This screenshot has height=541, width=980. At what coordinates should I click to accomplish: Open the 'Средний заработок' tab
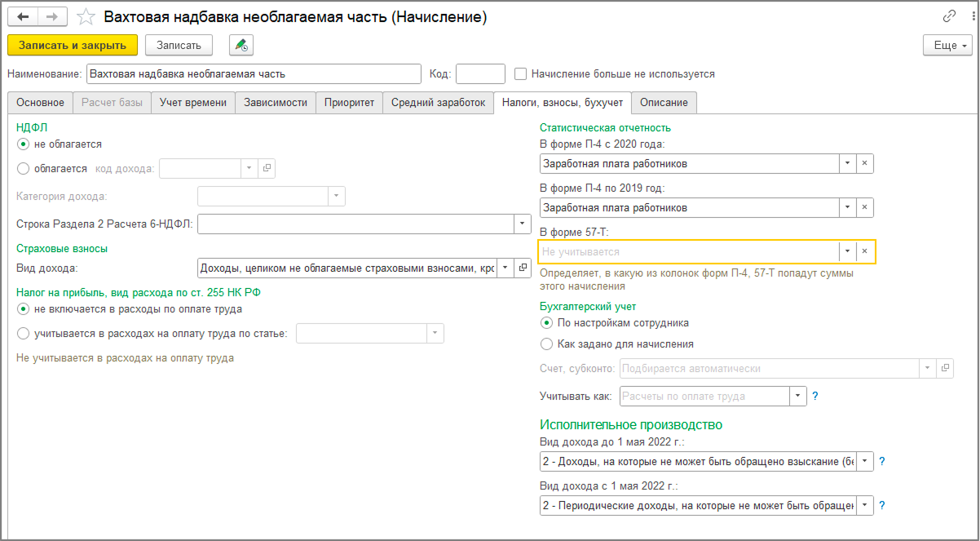(438, 103)
